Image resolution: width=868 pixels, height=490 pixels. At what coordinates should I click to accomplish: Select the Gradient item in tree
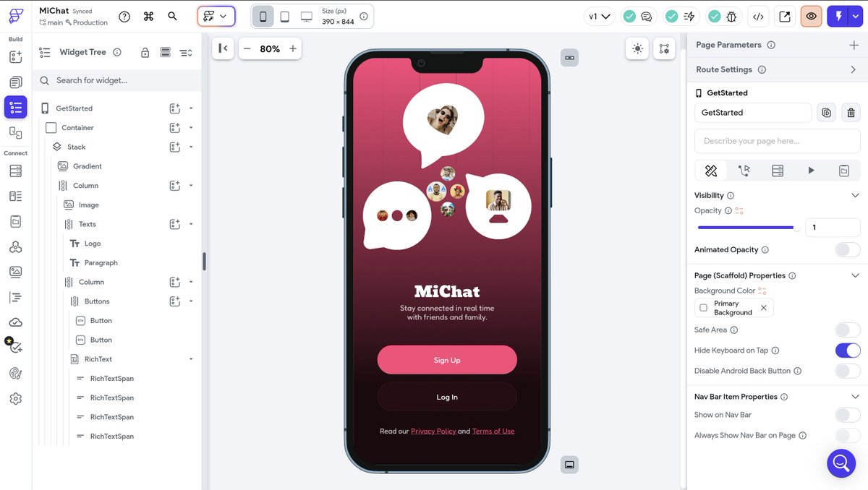point(87,166)
